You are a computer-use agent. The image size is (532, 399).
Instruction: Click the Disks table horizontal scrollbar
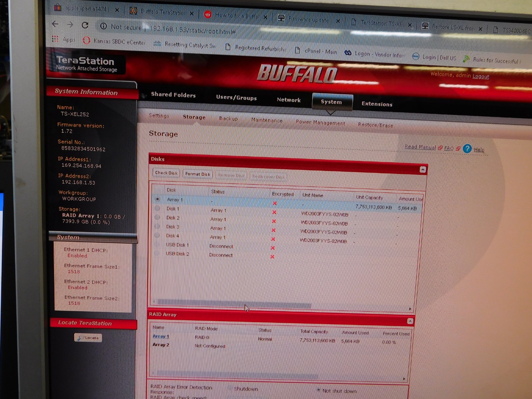point(234,304)
